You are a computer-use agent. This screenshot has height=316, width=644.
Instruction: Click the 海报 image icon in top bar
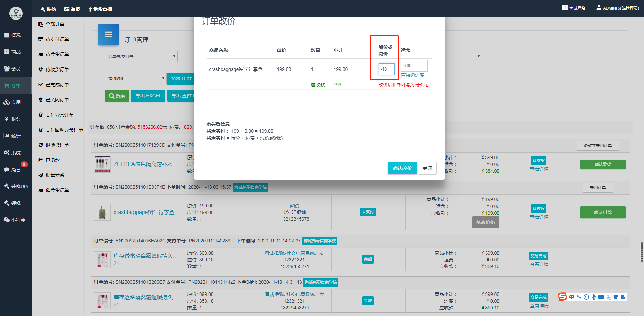[x=67, y=9]
